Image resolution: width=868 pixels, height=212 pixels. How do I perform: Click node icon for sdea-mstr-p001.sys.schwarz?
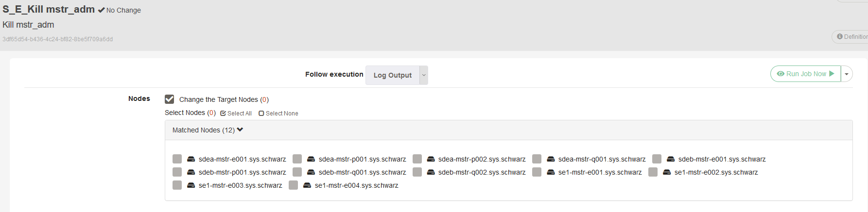tap(311, 159)
